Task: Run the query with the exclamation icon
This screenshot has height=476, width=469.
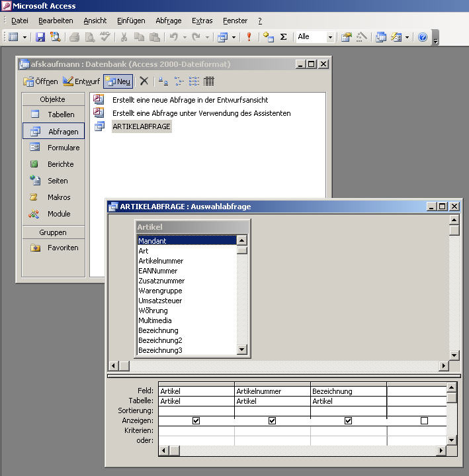Action: coord(249,37)
